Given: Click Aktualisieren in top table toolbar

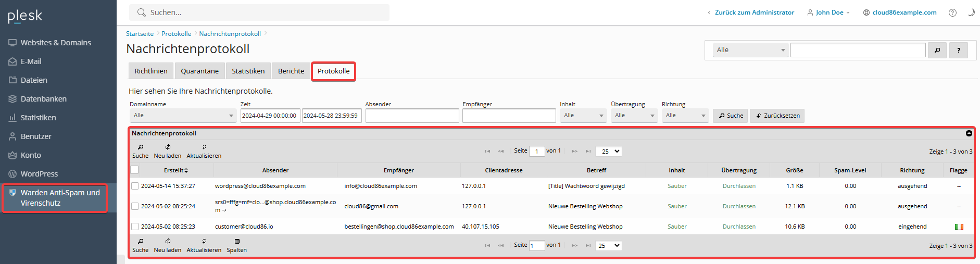Looking at the screenshot, I should tap(204, 151).
